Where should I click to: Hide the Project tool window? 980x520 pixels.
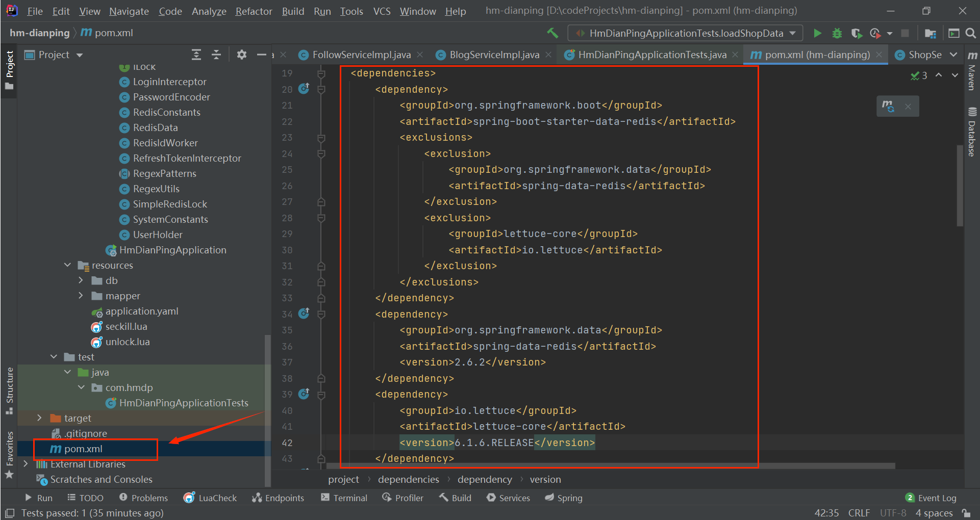click(262, 55)
